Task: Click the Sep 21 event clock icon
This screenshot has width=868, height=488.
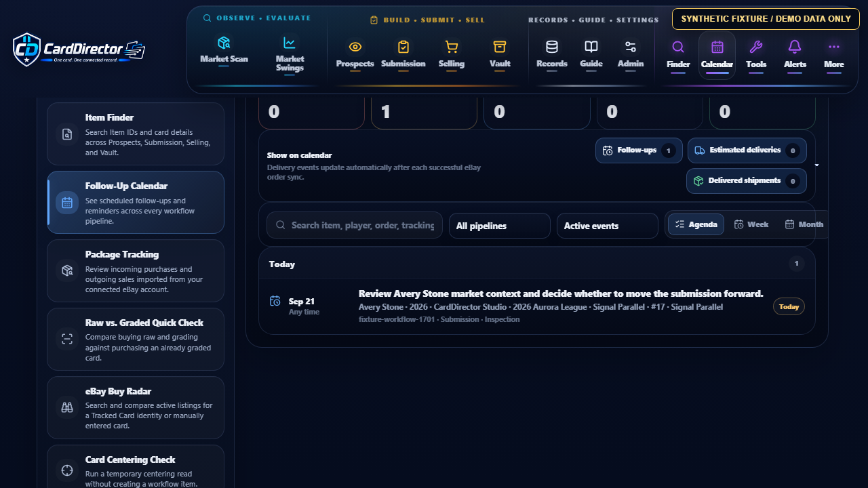Action: click(x=275, y=301)
